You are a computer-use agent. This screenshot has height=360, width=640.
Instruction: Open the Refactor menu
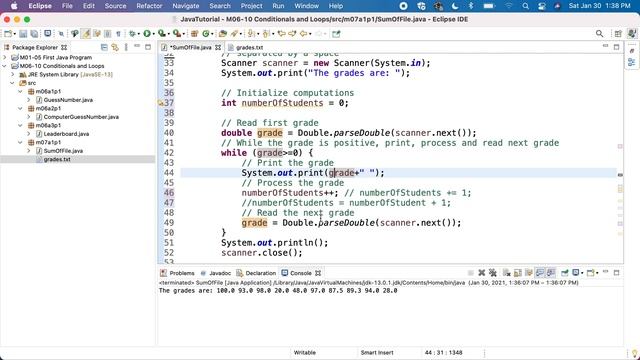point(149,6)
